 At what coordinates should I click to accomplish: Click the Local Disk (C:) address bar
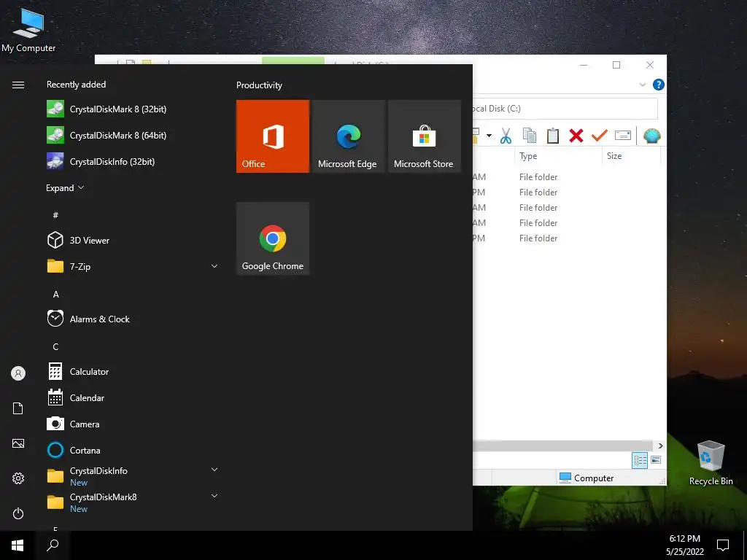click(565, 109)
